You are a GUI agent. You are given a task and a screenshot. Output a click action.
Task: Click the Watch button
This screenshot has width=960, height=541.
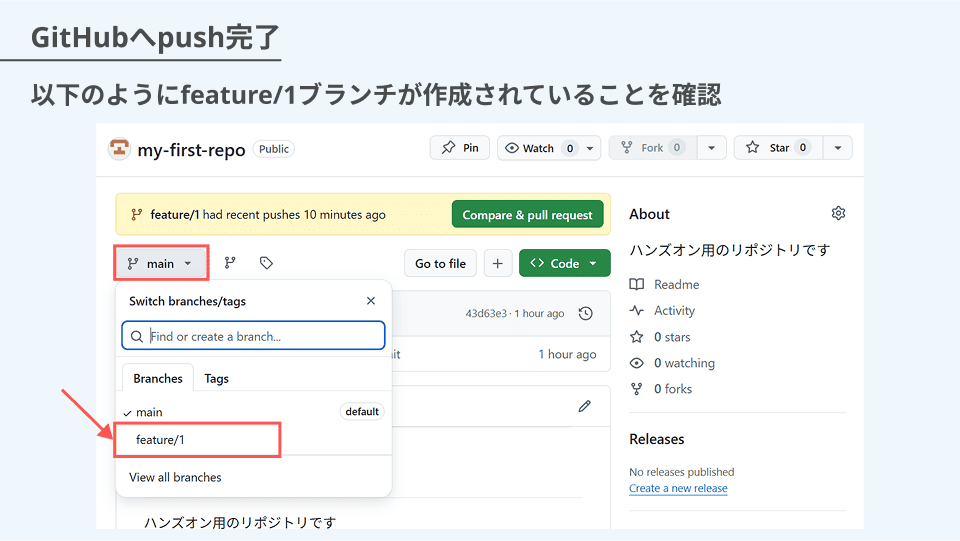[x=539, y=148]
